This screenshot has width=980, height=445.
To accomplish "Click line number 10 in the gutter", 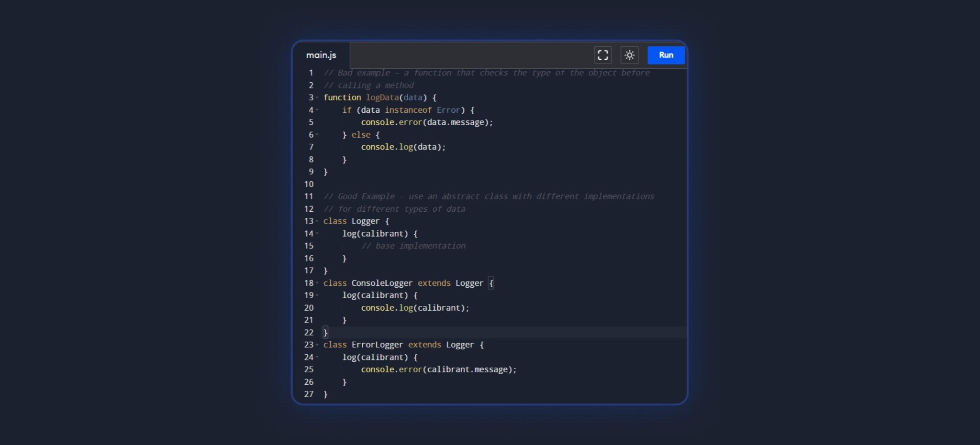I will [309, 184].
